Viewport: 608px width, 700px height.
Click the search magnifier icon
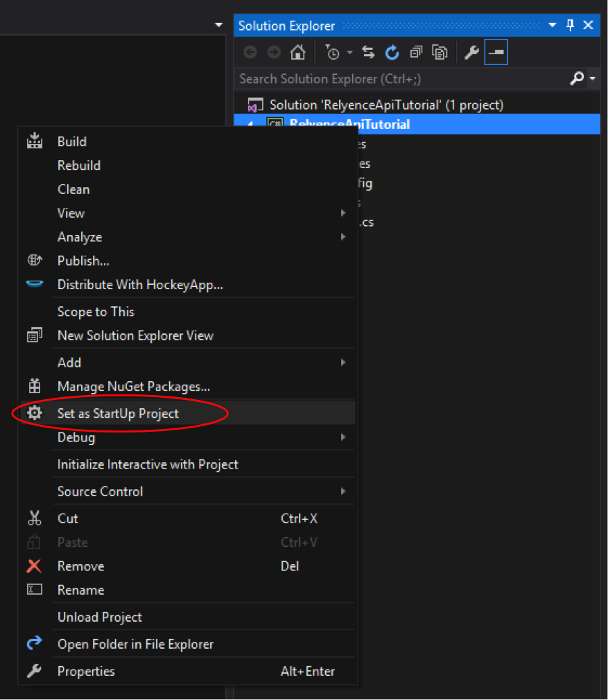pos(576,79)
